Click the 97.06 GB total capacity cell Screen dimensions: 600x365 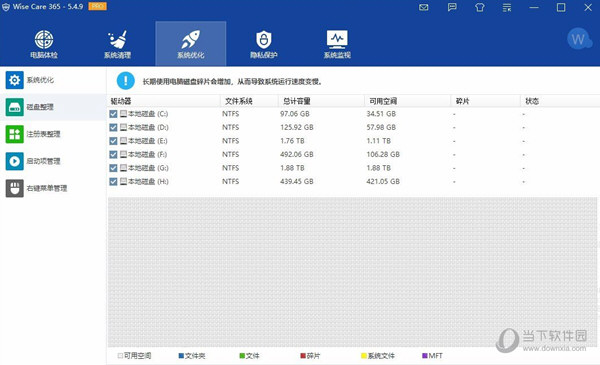point(295,114)
